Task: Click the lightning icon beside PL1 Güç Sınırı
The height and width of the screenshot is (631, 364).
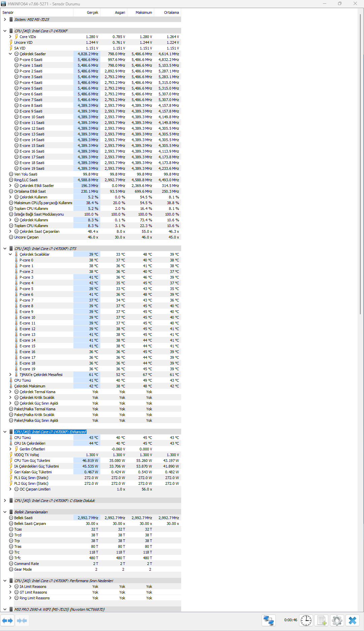Action: pos(11,478)
